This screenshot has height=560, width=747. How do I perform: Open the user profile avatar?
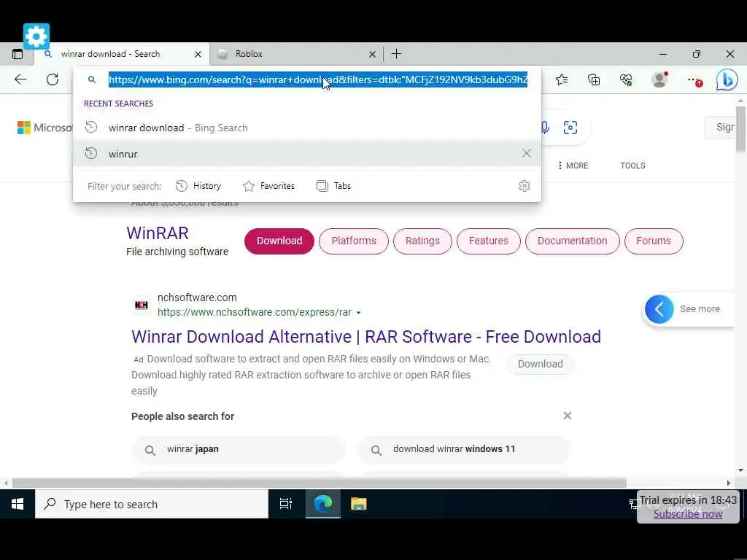[659, 79]
